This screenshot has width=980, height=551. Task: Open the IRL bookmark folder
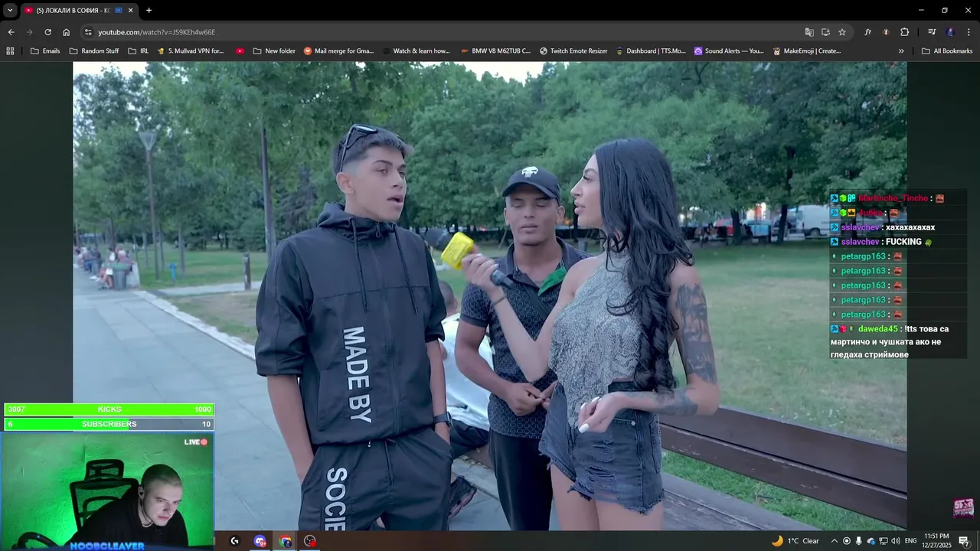pos(139,51)
